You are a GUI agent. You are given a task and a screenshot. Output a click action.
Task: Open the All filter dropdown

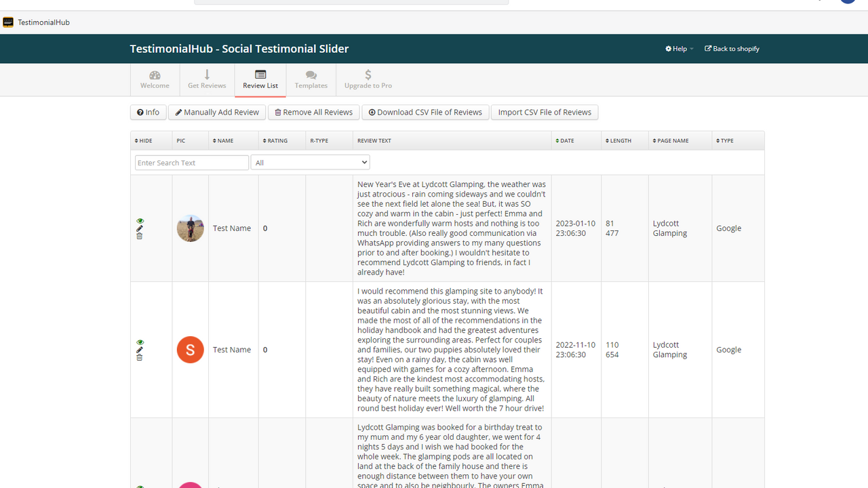tap(310, 163)
